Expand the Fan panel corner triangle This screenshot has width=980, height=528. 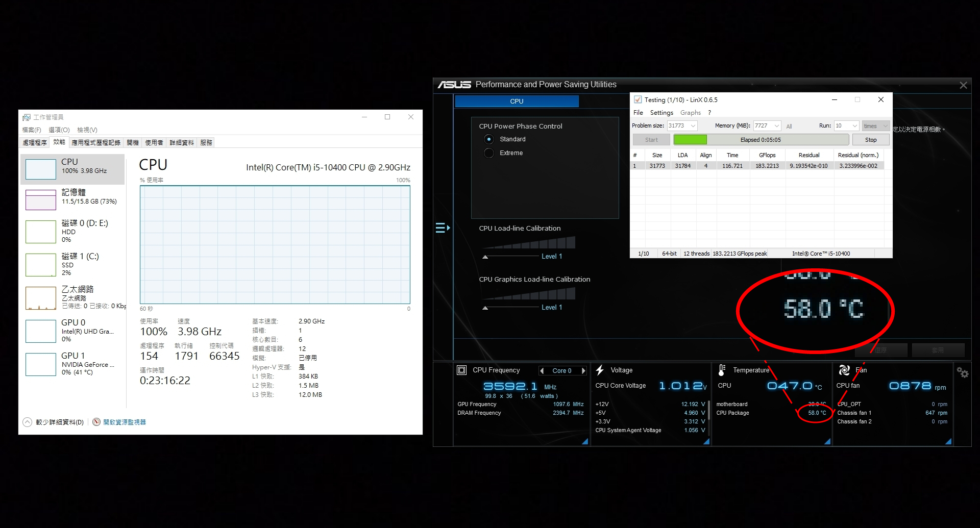[948, 441]
